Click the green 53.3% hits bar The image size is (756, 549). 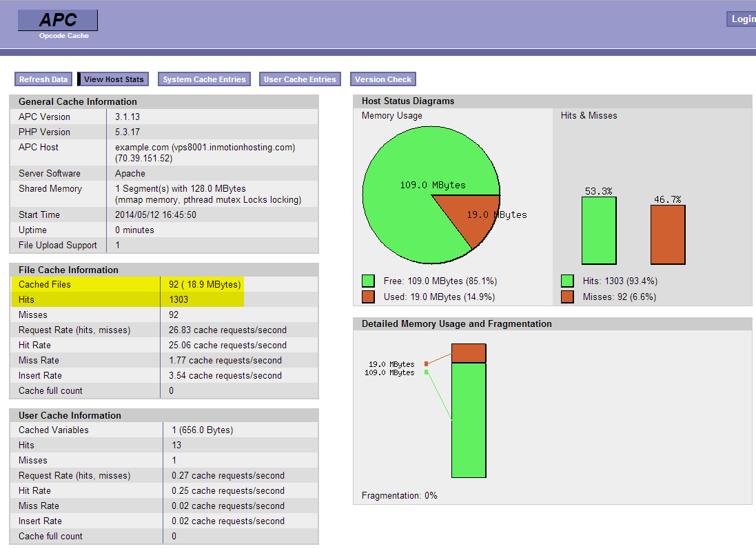click(599, 230)
